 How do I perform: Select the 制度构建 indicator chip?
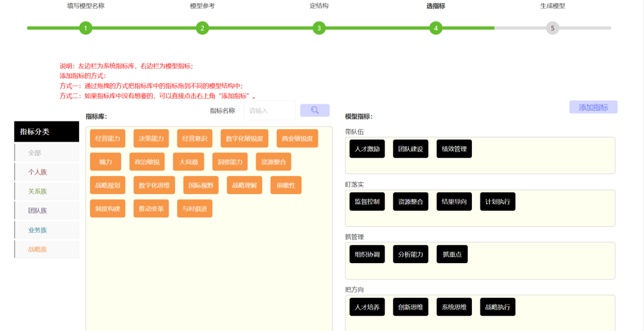click(x=108, y=208)
